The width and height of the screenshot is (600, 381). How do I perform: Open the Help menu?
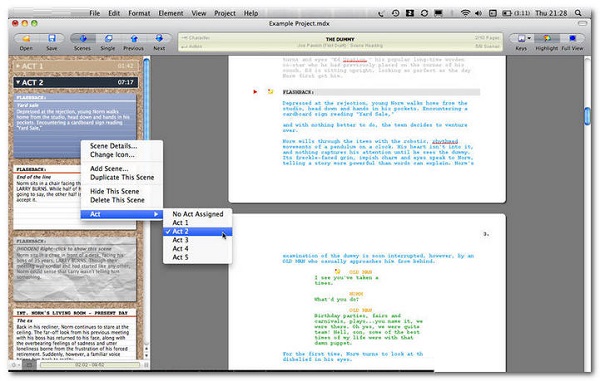coord(251,13)
